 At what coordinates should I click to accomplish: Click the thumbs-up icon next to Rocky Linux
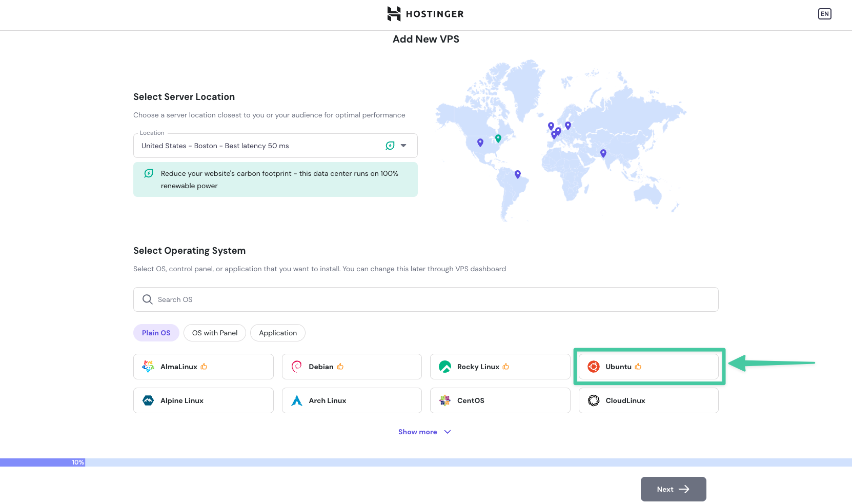[x=506, y=366]
